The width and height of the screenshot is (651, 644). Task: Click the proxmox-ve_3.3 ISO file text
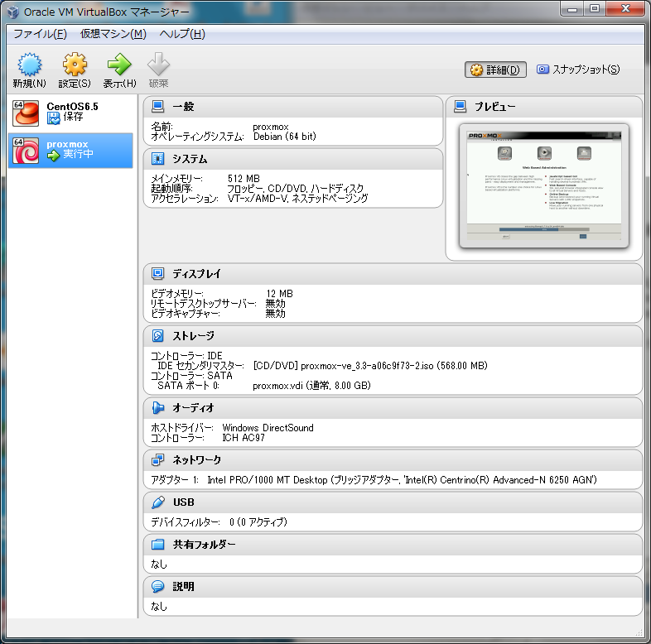370,366
